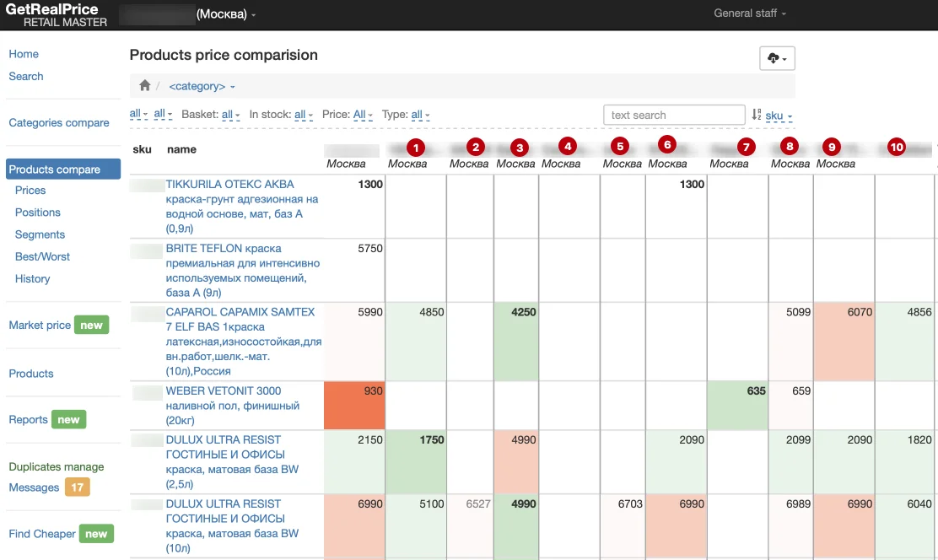Click the sort order icon beside sku
This screenshot has height=560, width=938.
coord(757,115)
